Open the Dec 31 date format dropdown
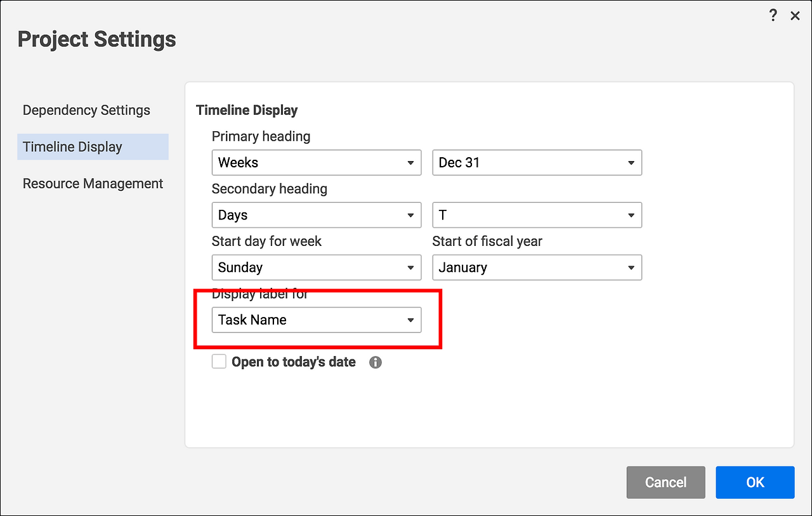Image resolution: width=812 pixels, height=516 pixels. [537, 163]
